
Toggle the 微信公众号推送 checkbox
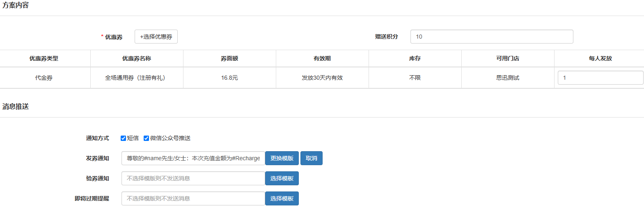click(x=146, y=138)
